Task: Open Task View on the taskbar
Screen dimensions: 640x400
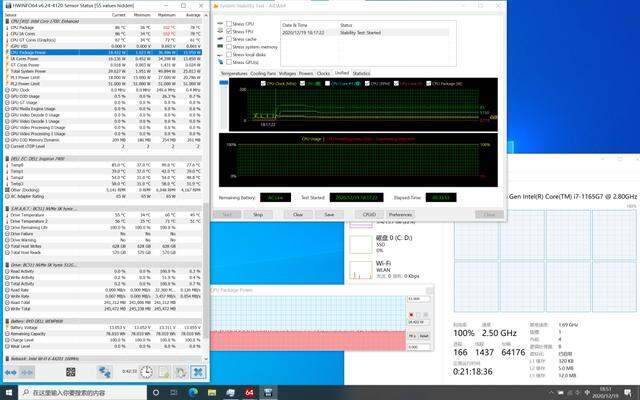Action: 174,393
